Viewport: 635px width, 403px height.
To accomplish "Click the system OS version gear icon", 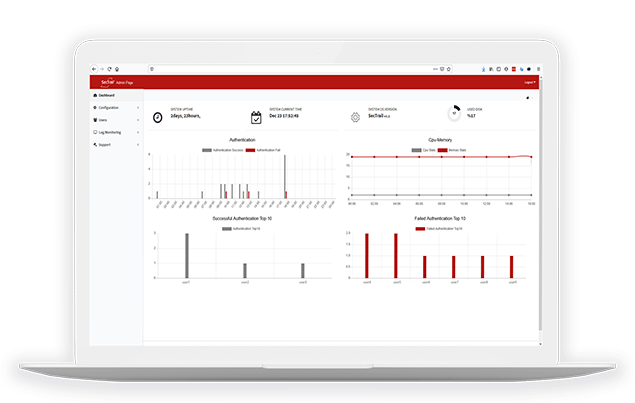I will tap(355, 117).
